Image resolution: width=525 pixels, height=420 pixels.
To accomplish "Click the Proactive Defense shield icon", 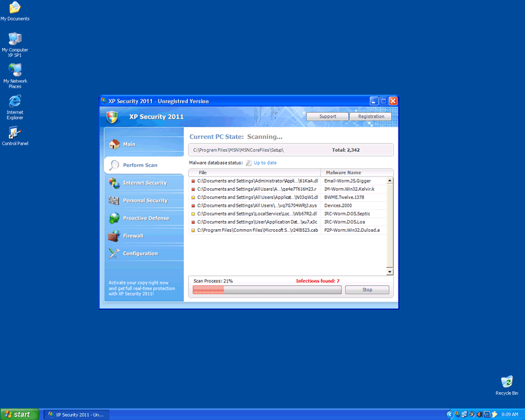I will tap(114, 218).
